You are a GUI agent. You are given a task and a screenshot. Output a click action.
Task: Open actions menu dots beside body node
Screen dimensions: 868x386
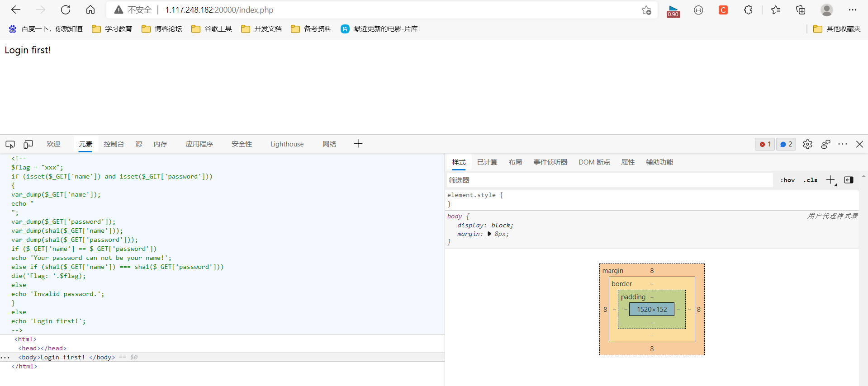[x=5, y=358]
